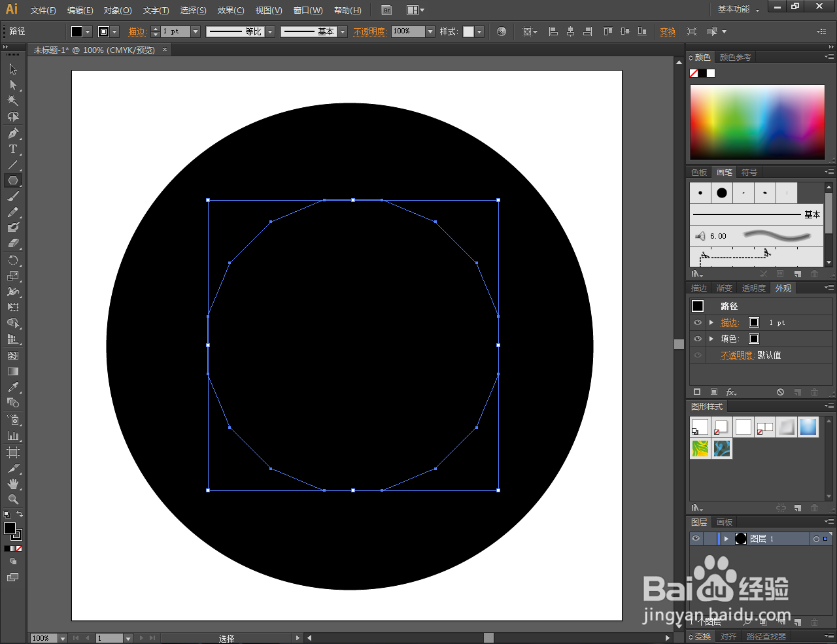Select the Polygon shape tool
The width and height of the screenshot is (837, 644).
(x=12, y=180)
